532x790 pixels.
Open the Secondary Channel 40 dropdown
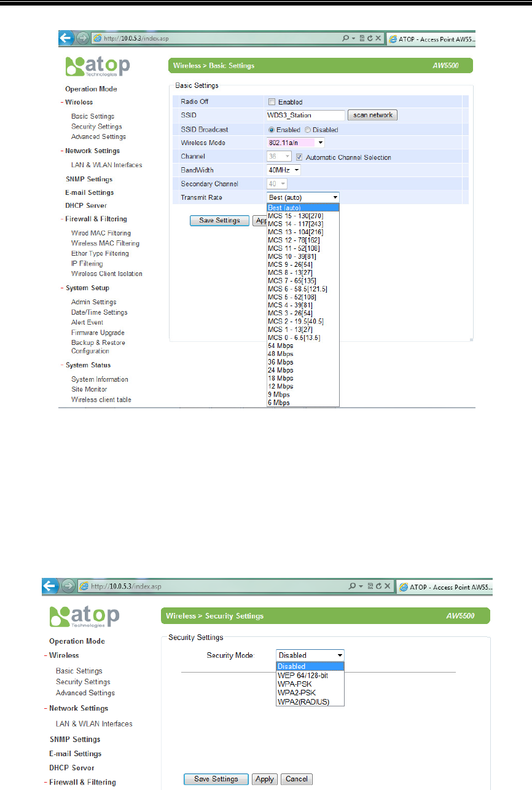[x=276, y=184]
